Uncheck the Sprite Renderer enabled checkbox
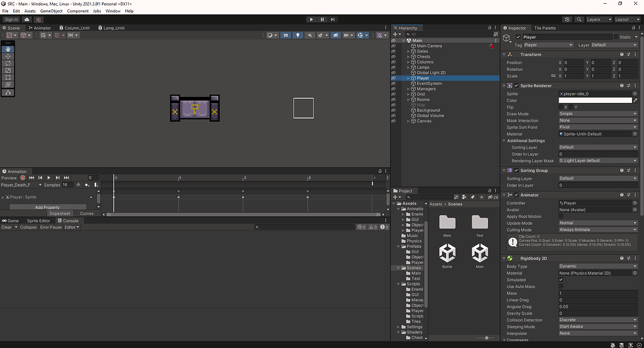The image size is (644, 348). [x=516, y=85]
